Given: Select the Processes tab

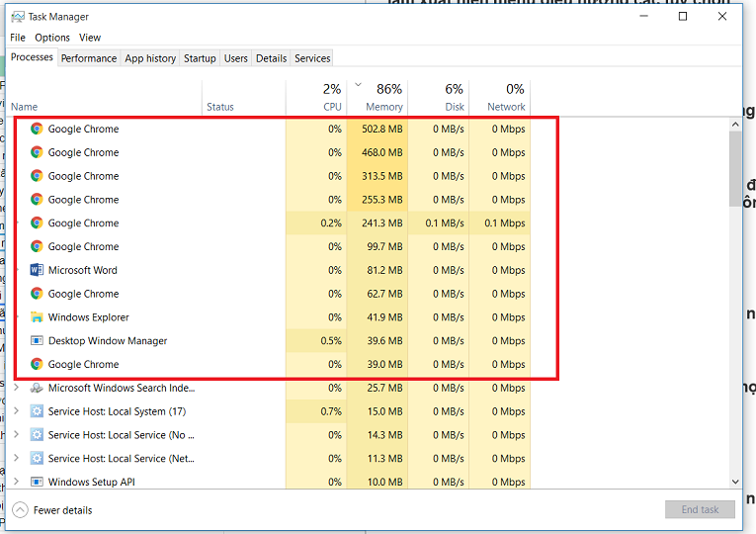Looking at the screenshot, I should point(32,57).
